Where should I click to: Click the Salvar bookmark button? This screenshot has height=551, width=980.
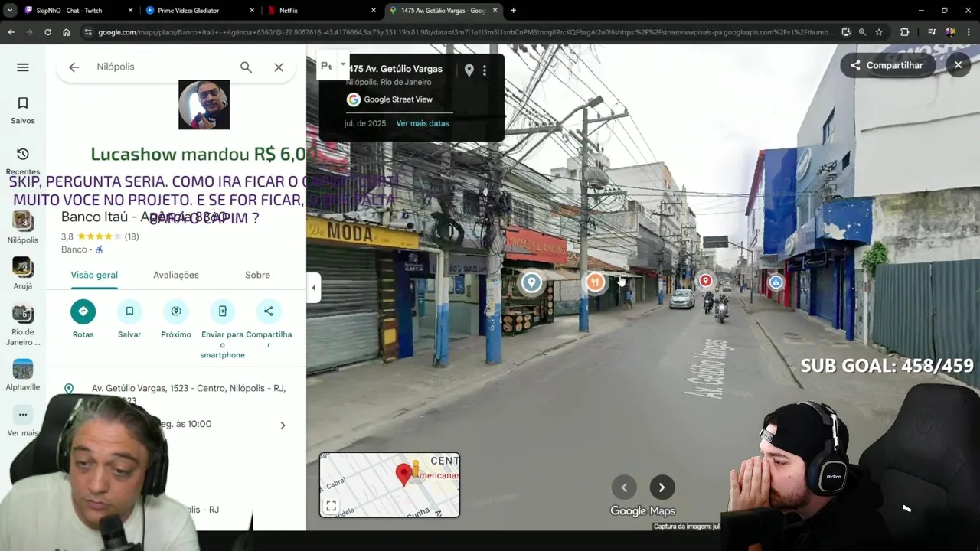(x=129, y=311)
